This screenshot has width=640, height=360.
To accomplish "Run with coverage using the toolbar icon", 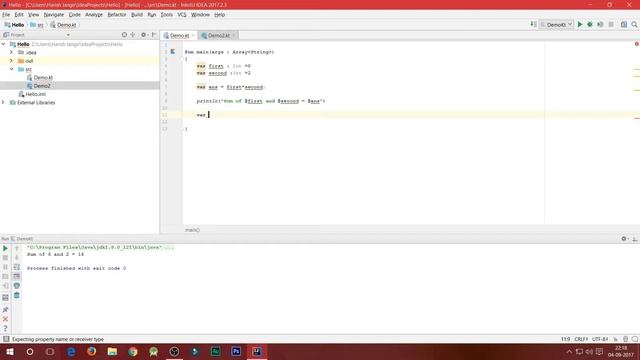I will tap(600, 24).
